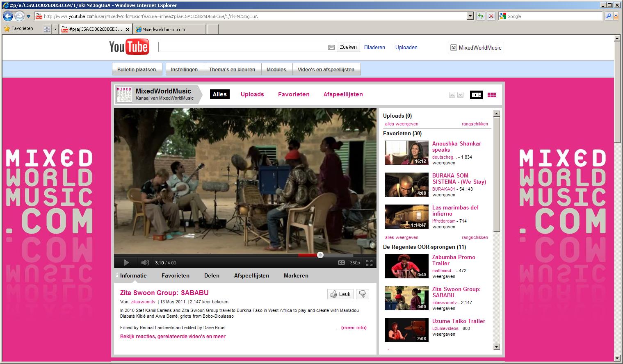The image size is (623, 364).
Task: Change the video quality from 360p
Action: 355,263
